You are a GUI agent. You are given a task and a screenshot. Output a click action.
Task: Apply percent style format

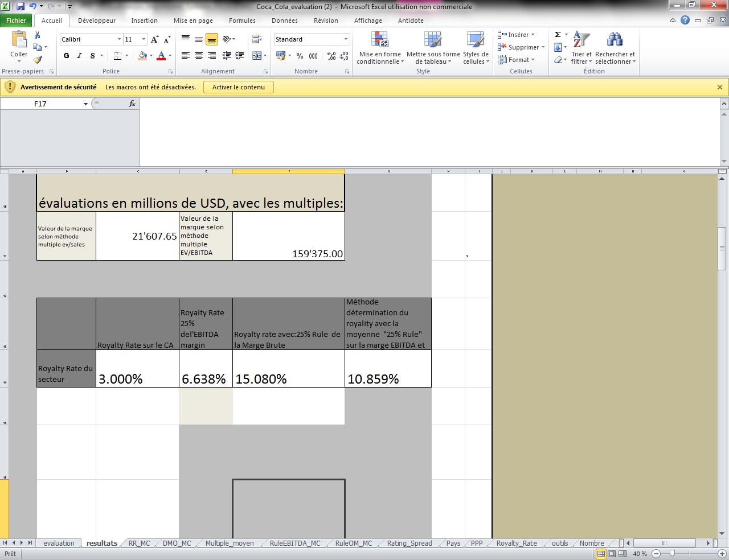pos(300,56)
